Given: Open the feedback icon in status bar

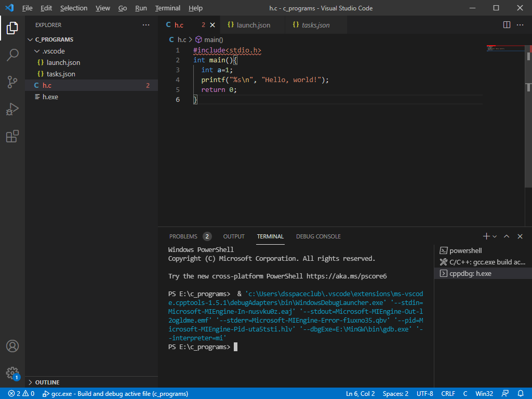Looking at the screenshot, I should tap(505, 394).
